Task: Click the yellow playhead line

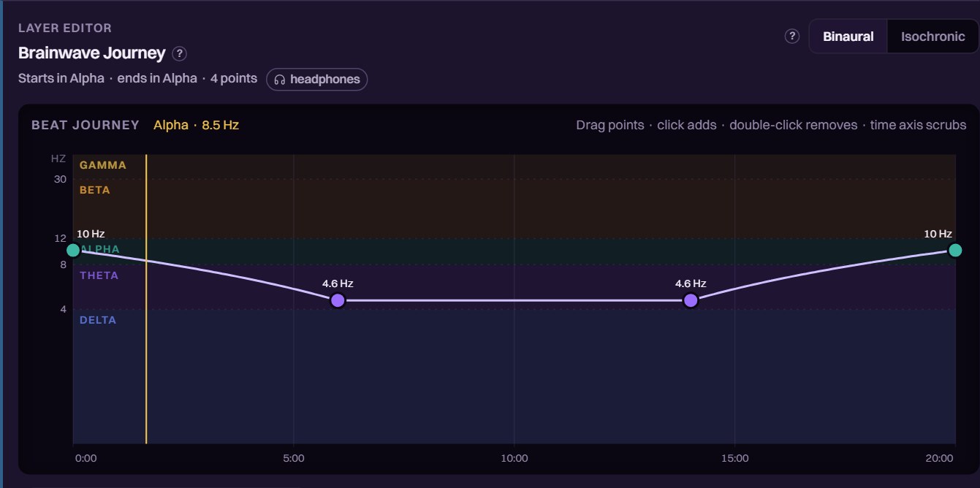Action: [x=147, y=299]
